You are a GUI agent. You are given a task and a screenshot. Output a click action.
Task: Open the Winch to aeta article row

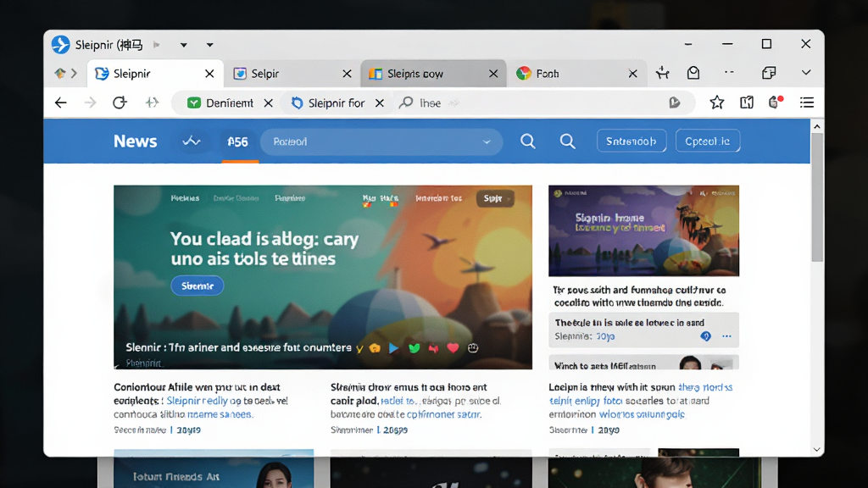click(644, 363)
